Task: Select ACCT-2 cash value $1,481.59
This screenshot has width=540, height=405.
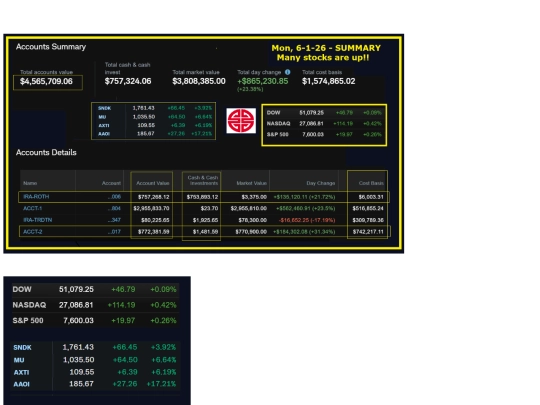Action: point(205,232)
